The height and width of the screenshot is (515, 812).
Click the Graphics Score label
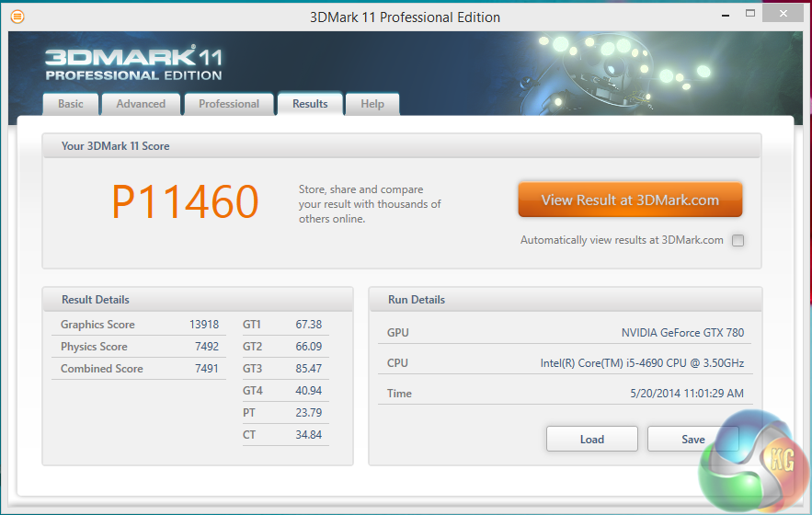tap(97, 325)
